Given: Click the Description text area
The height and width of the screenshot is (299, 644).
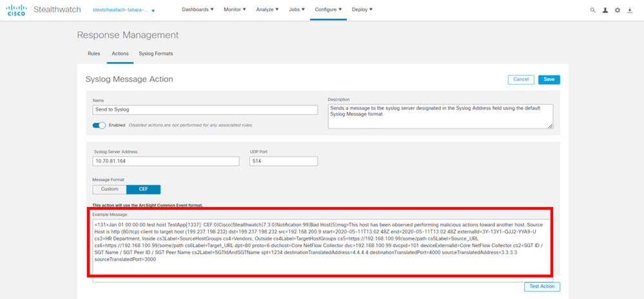Looking at the screenshot, I should pos(440,116).
